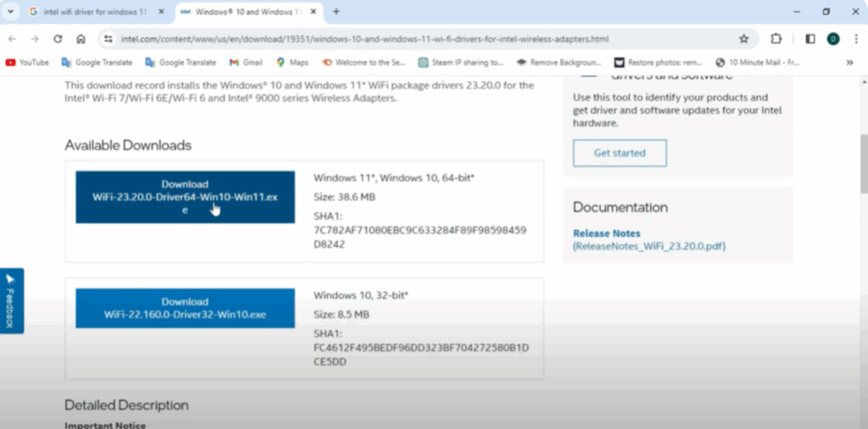The height and width of the screenshot is (429, 868).
Task: Minimize the browser window
Action: pos(797,12)
